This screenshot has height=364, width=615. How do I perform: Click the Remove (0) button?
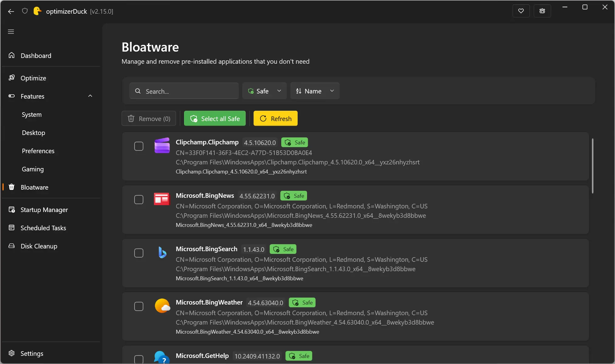tap(149, 118)
